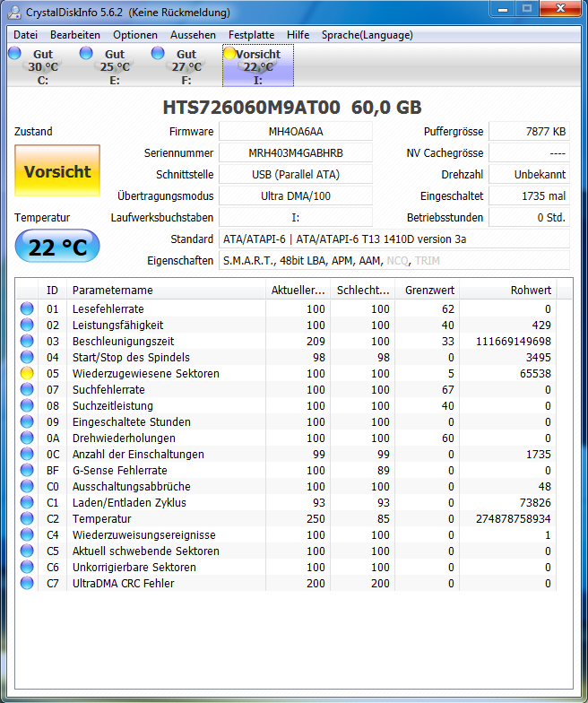
Task: Open the Hilfe menu
Action: 298,35
